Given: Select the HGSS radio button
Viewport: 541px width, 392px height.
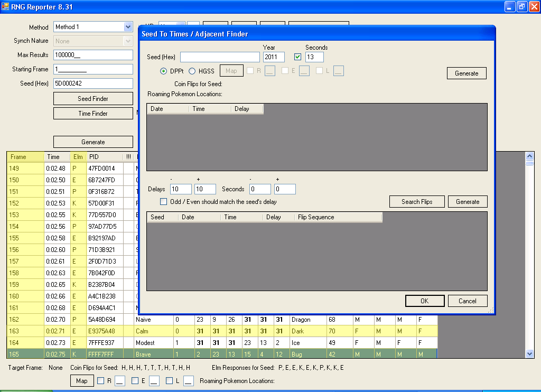Looking at the screenshot, I should (x=192, y=71).
